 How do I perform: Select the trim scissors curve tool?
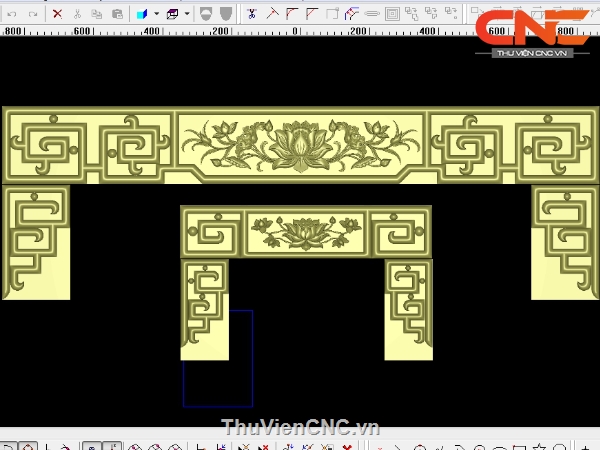(x=251, y=14)
